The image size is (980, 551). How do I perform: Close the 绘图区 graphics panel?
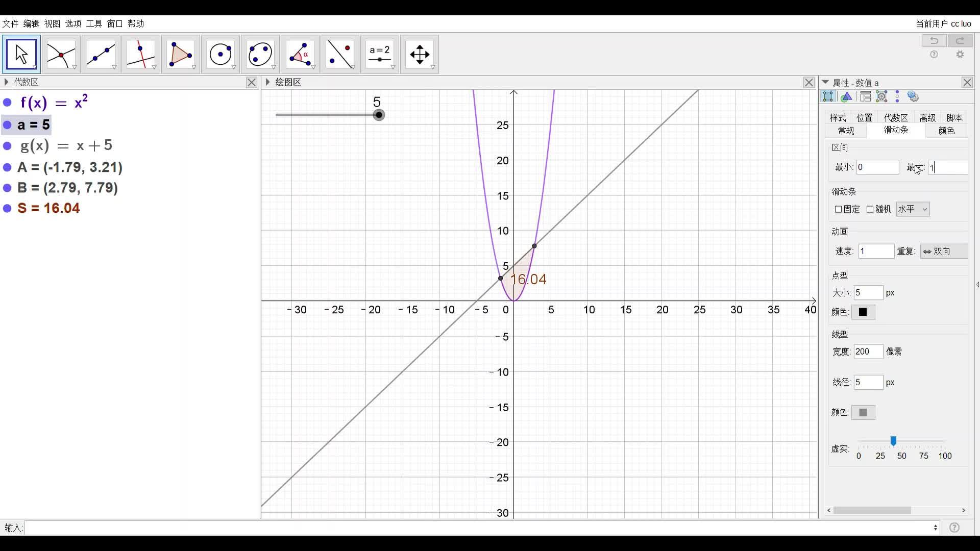(x=809, y=83)
